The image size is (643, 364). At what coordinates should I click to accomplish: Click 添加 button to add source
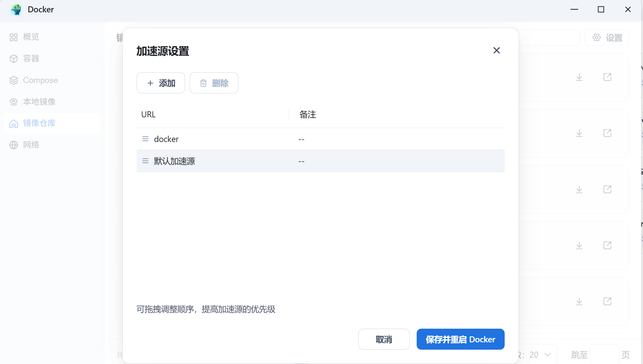[x=161, y=83]
